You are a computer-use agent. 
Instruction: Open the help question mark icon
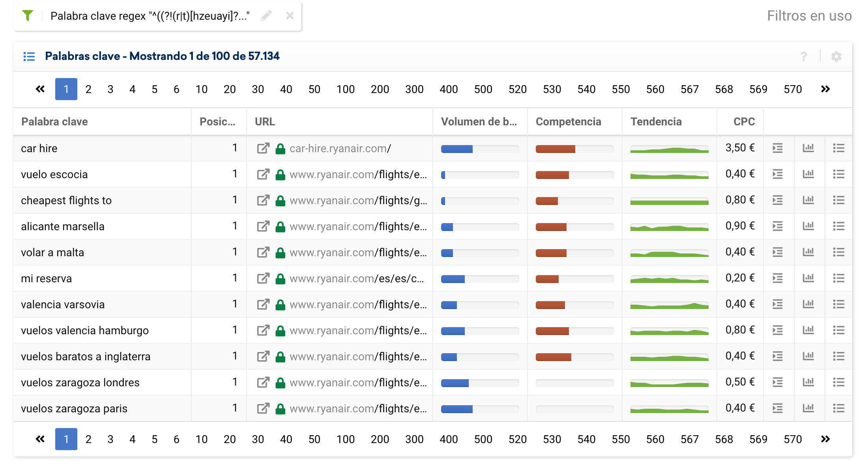pos(804,56)
